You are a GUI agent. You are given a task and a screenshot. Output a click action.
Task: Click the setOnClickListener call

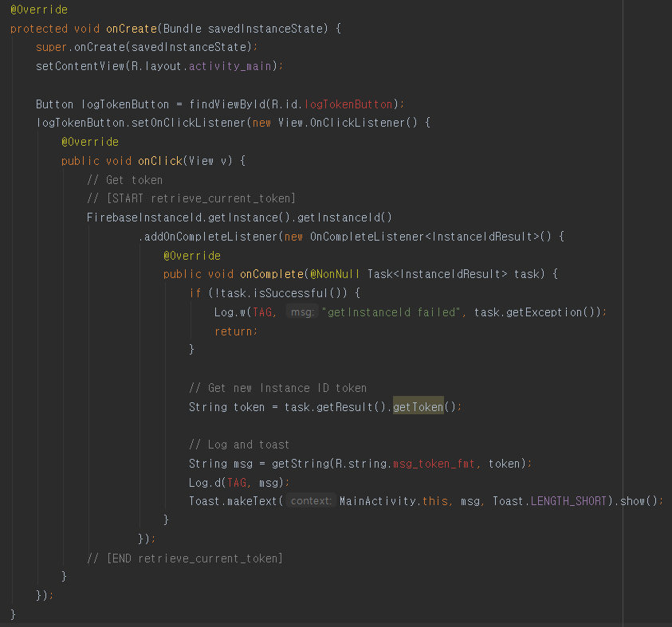click(188, 123)
